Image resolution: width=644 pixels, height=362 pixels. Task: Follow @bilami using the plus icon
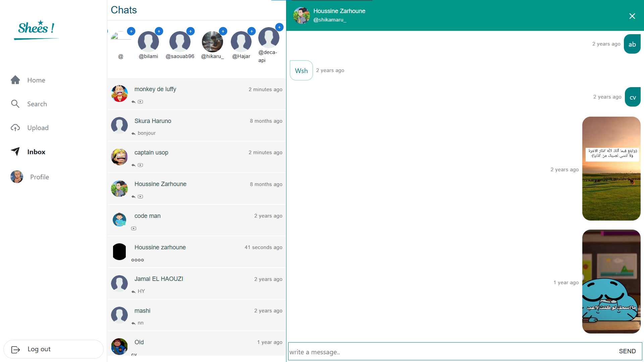pos(159,31)
